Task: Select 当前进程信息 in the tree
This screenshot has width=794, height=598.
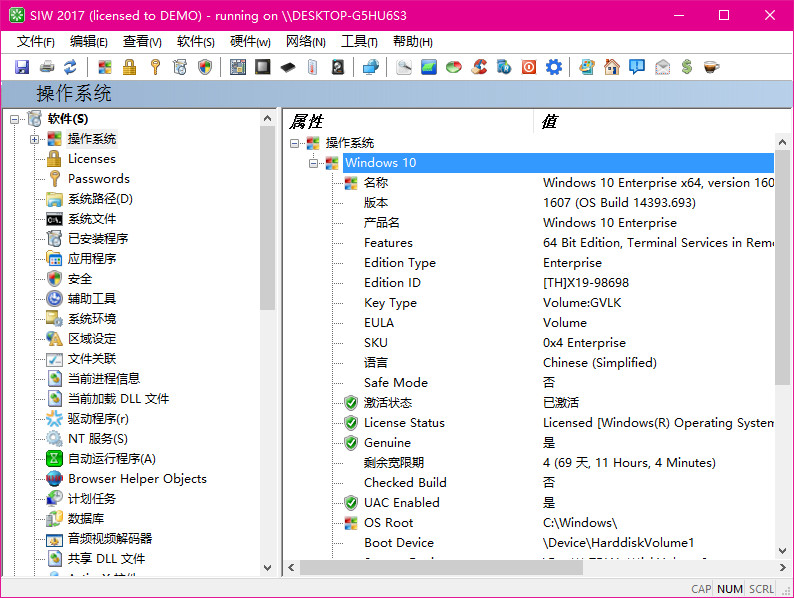Action: pos(104,379)
